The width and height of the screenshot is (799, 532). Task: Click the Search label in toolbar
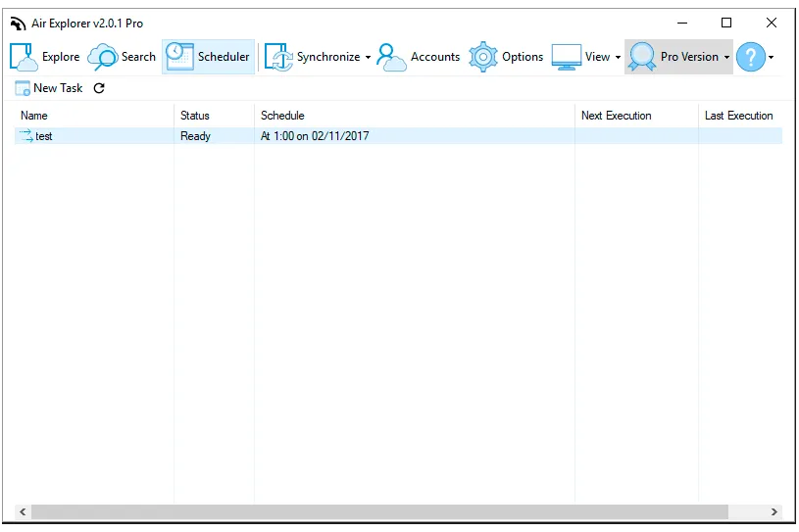(138, 57)
